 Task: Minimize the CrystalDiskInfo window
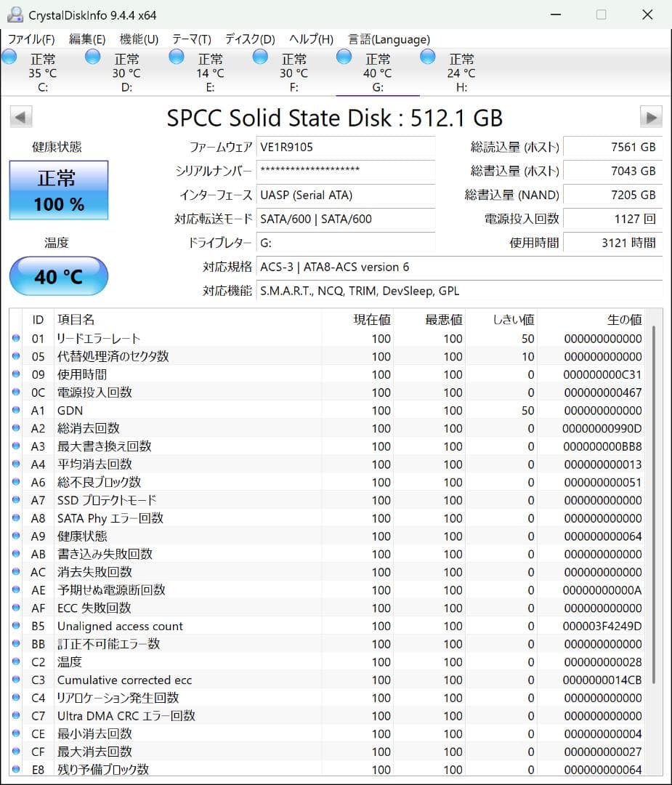556,15
